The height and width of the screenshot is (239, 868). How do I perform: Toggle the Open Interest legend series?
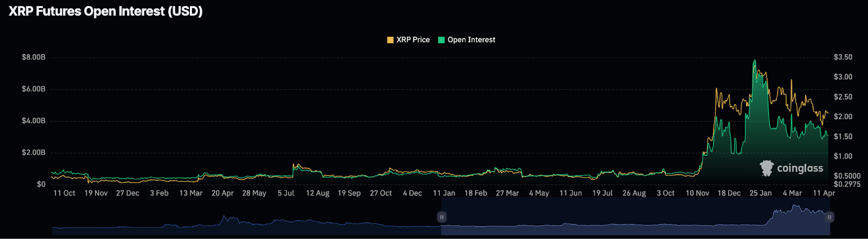(x=467, y=40)
